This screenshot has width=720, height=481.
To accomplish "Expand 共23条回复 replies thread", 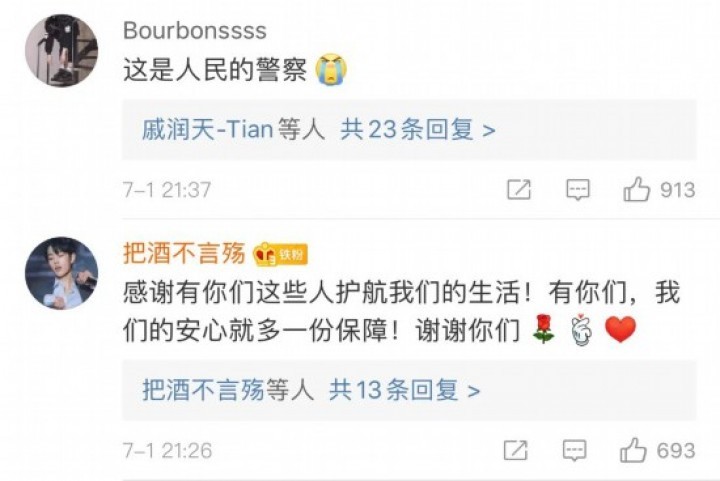I will pyautogui.click(x=418, y=129).
